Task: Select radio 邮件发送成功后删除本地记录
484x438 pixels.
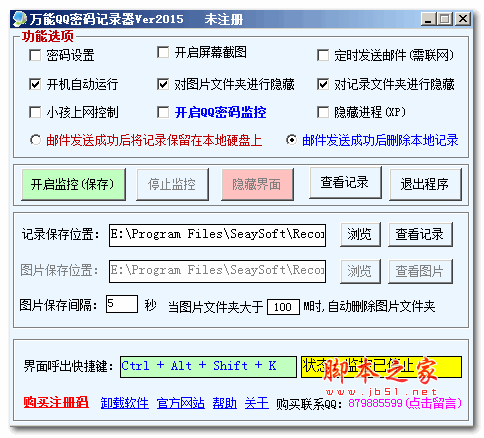Action: pos(291,140)
